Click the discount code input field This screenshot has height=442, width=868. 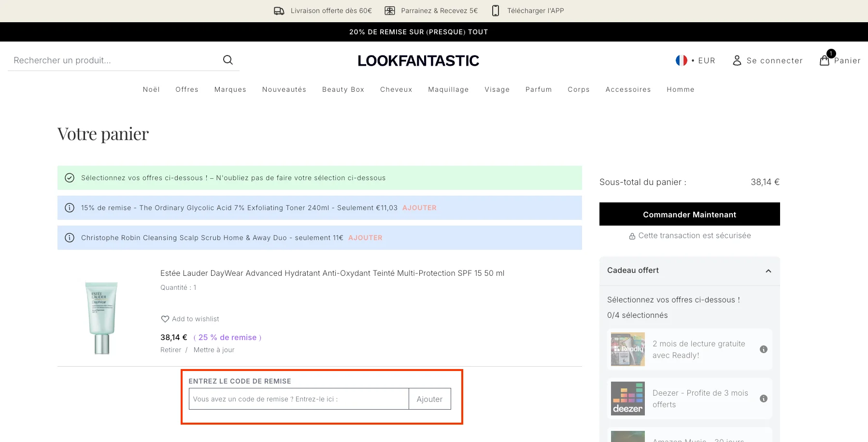click(298, 399)
